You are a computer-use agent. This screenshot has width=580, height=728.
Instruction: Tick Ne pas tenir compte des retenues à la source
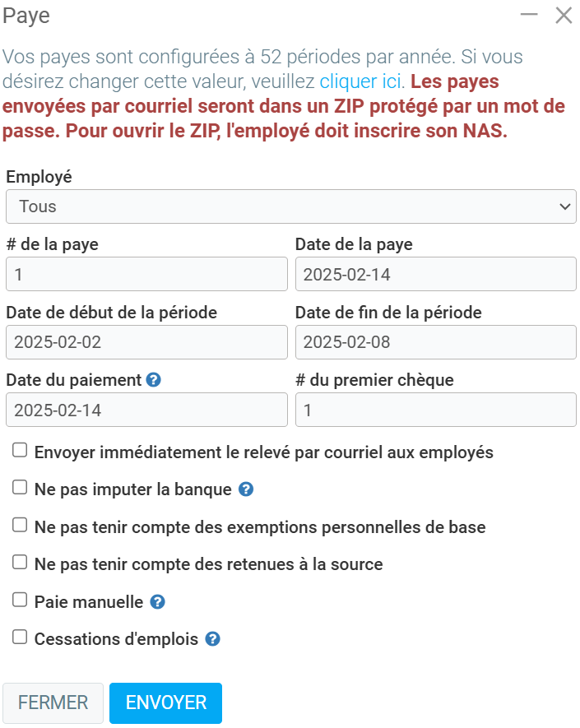tap(21, 563)
